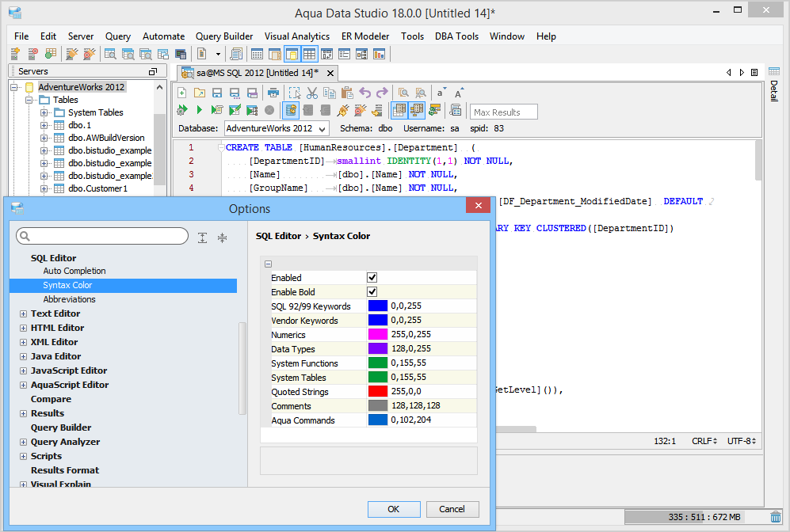This screenshot has width=790, height=532.
Task: Click OK in the Options dialog
Action: coord(394,509)
